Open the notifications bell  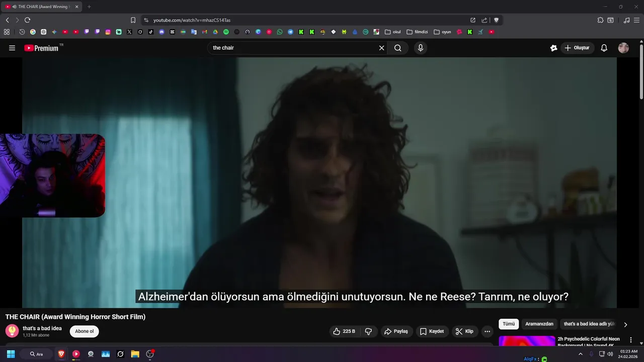[604, 48]
